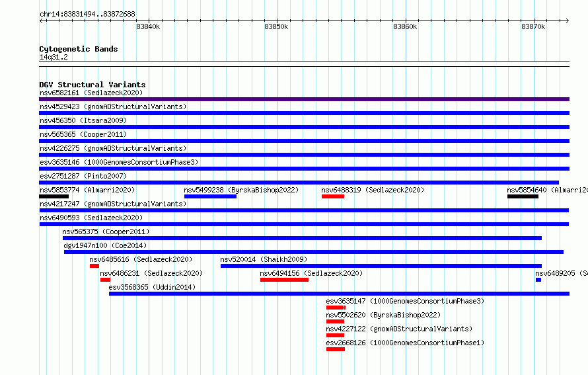Open esv2751287 (Pinto2007) label
588x375 pixels.
[83, 176]
